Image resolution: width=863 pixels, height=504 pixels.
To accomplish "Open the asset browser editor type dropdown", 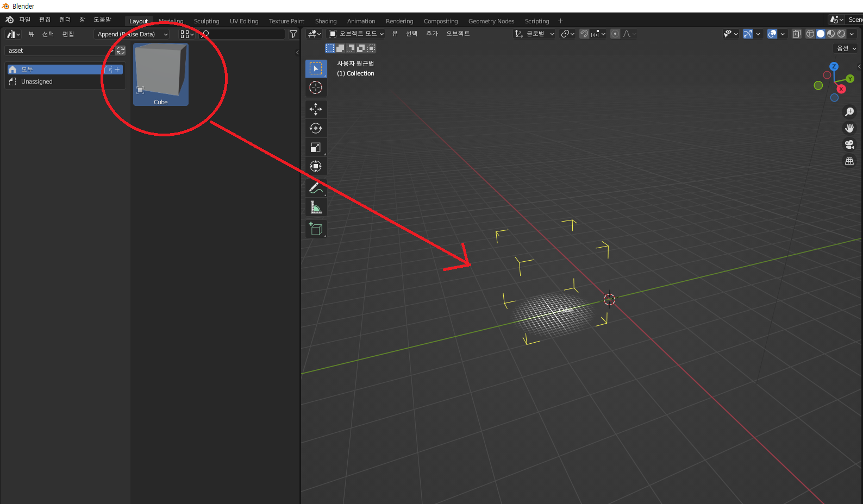I will (x=14, y=34).
